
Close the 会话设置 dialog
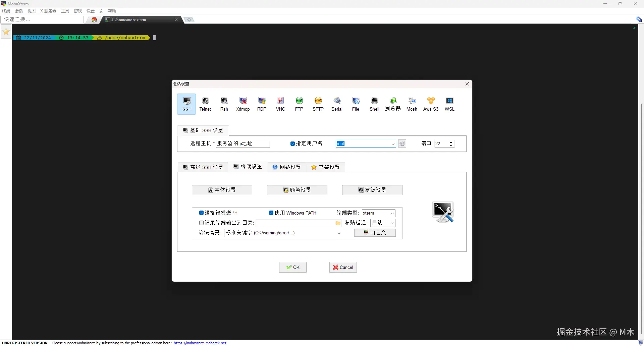pyautogui.click(x=467, y=84)
